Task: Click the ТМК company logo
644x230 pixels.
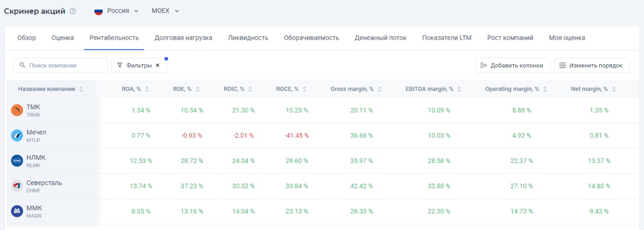Action: [x=17, y=110]
